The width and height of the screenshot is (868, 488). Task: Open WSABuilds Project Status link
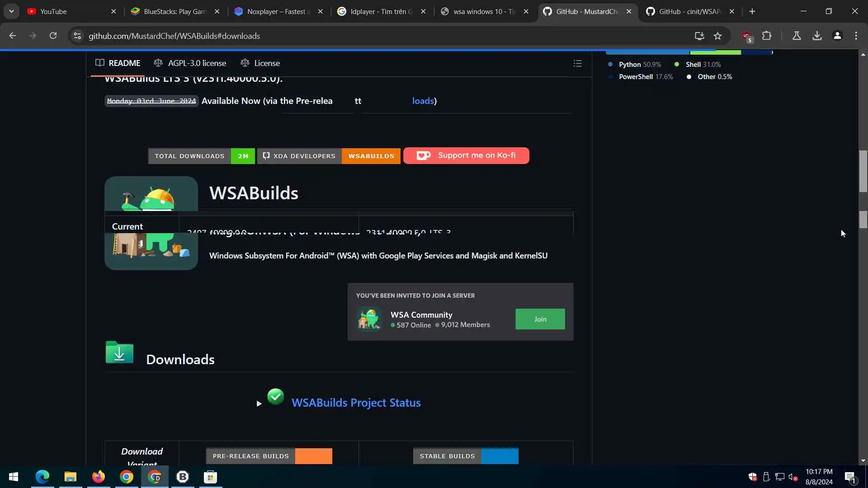pos(356,403)
